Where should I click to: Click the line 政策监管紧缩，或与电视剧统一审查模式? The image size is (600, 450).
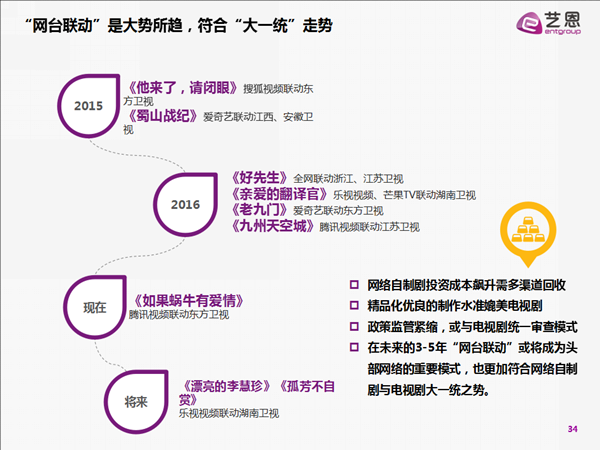click(x=473, y=327)
